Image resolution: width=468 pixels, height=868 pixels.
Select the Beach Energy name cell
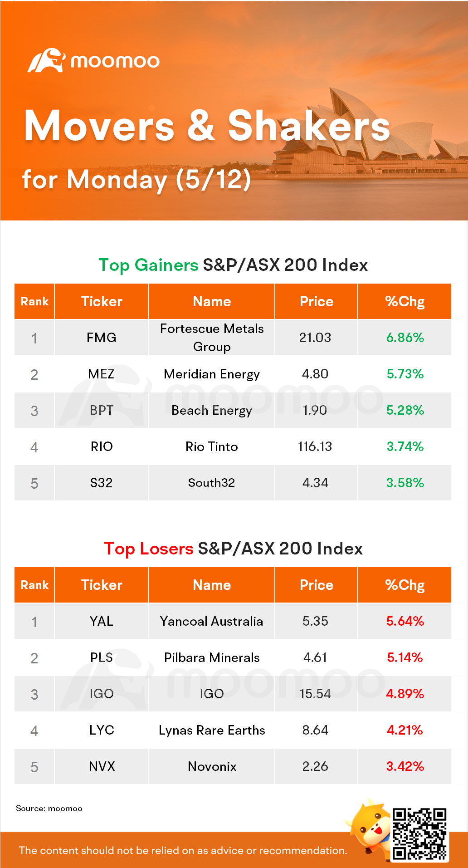pyautogui.click(x=212, y=410)
